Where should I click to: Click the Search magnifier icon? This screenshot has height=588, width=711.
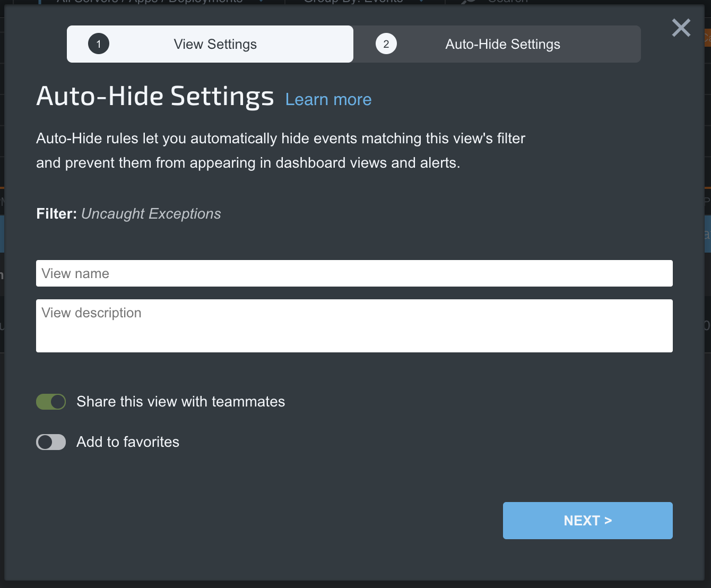[469, 2]
